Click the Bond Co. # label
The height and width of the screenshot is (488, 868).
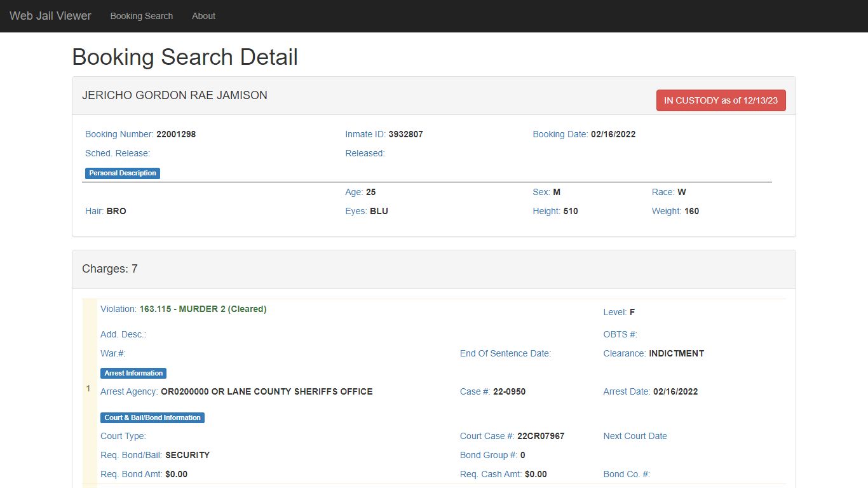627,474
